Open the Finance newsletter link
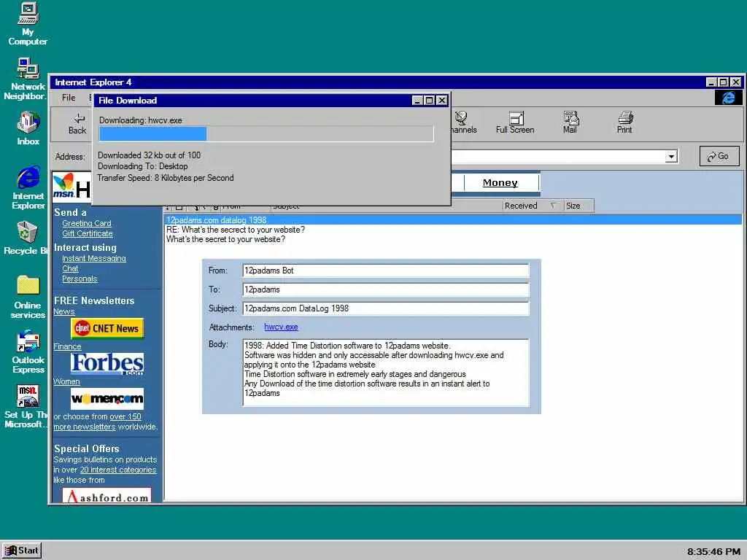The height and width of the screenshot is (560, 747). pos(67,346)
